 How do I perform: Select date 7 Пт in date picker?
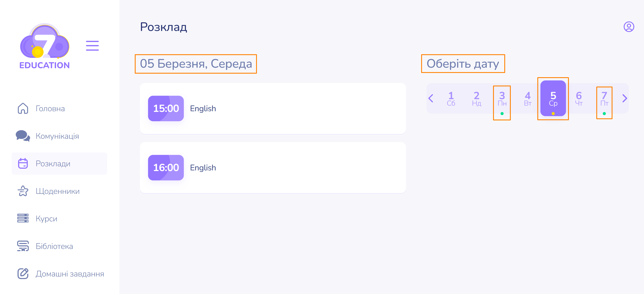pos(604,99)
